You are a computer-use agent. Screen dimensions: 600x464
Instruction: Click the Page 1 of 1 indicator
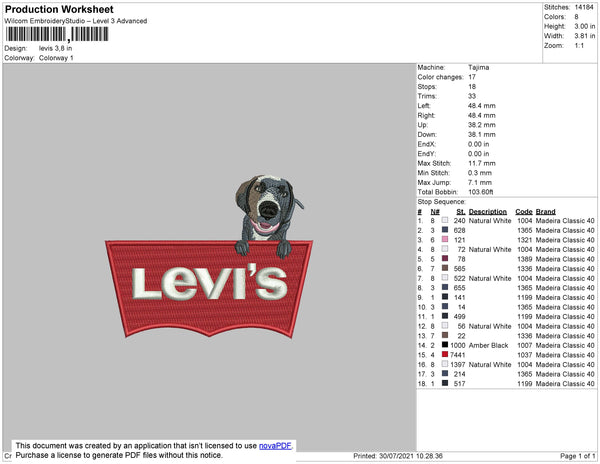[x=577, y=456]
